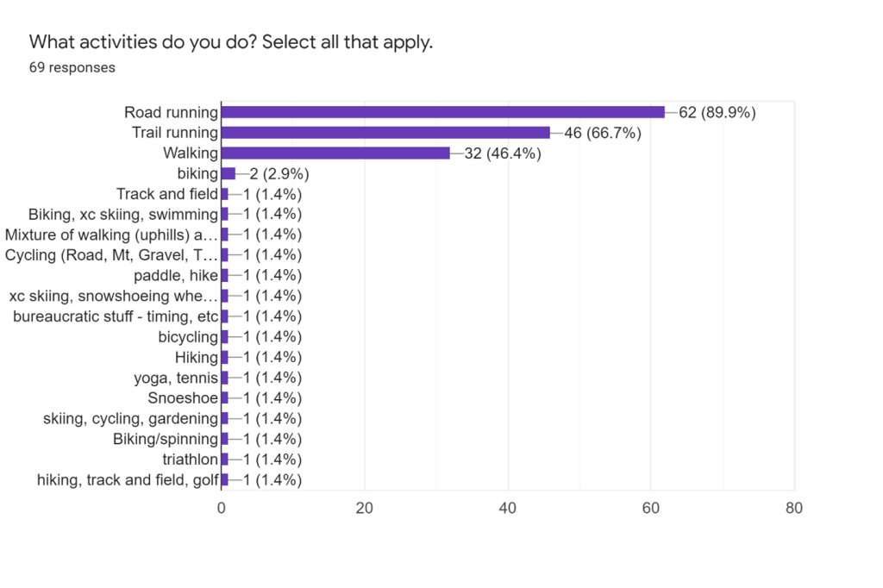883x588 pixels.
Task: Select the chart title about activities
Action: point(231,41)
